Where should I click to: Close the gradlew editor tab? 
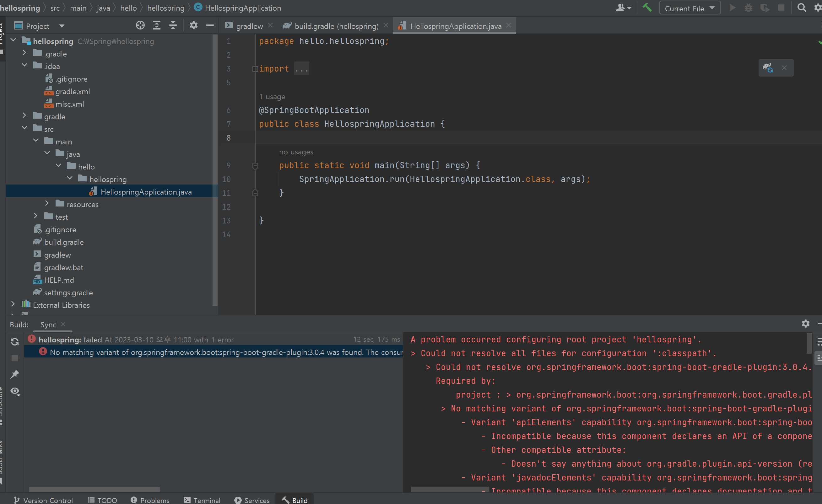tap(271, 25)
